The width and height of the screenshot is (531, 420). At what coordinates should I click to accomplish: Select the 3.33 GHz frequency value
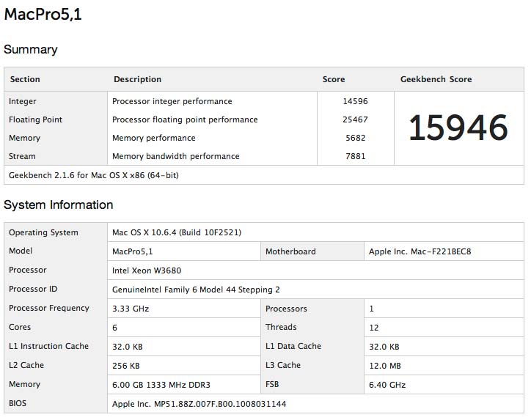pyautogui.click(x=131, y=309)
